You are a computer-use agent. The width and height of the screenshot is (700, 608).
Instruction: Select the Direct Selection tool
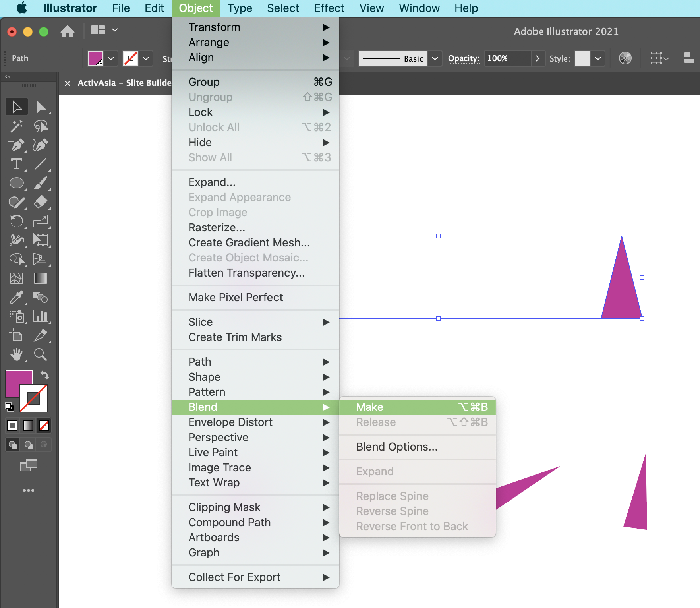tap(41, 107)
